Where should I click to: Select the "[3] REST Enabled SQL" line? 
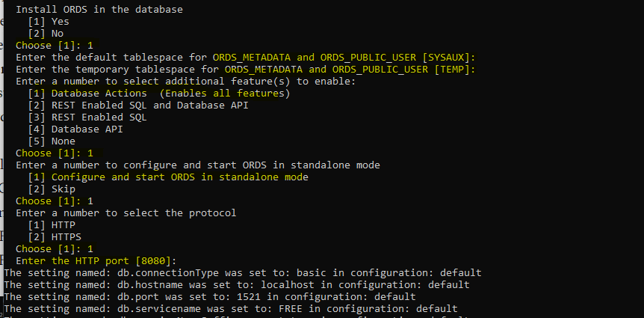point(87,117)
